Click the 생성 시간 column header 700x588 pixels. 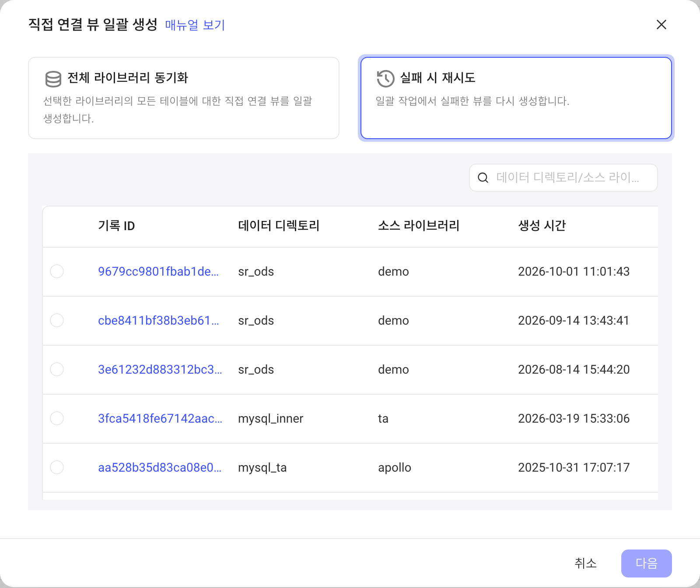542,226
